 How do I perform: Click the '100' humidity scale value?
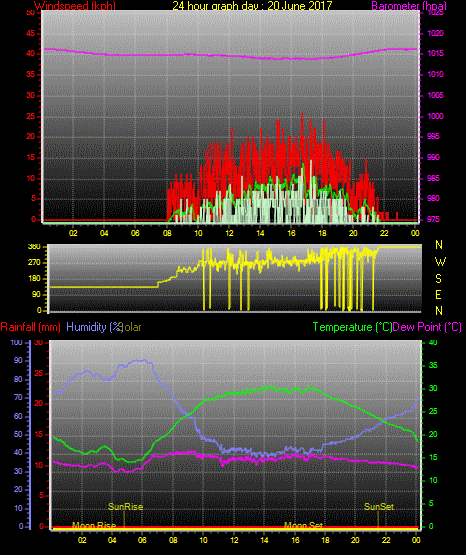coord(17,342)
